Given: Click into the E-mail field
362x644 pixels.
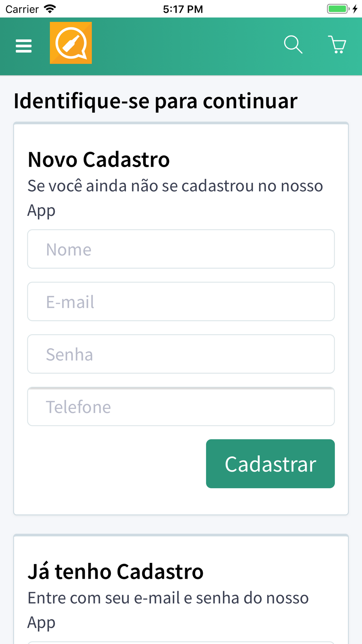Looking at the screenshot, I should pos(181,302).
